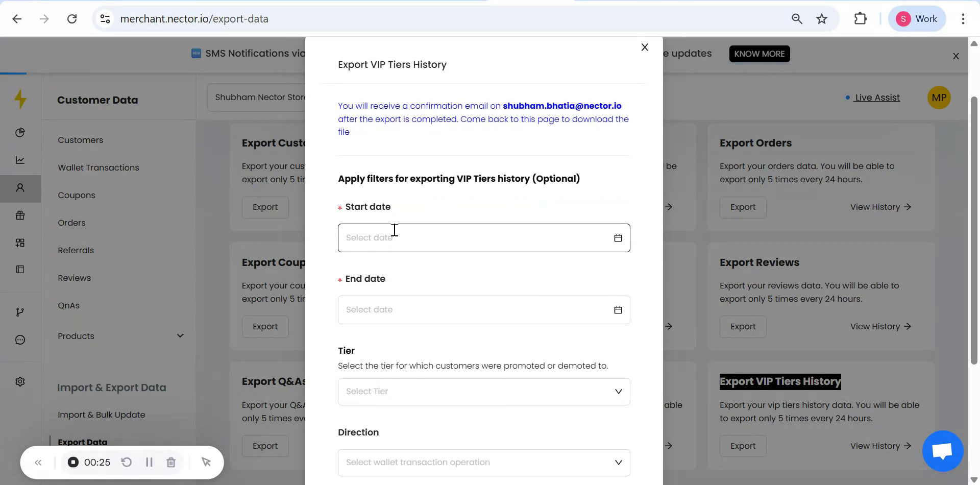Open the settings gear in the sidebar
The height and width of the screenshot is (485, 980).
point(20,381)
